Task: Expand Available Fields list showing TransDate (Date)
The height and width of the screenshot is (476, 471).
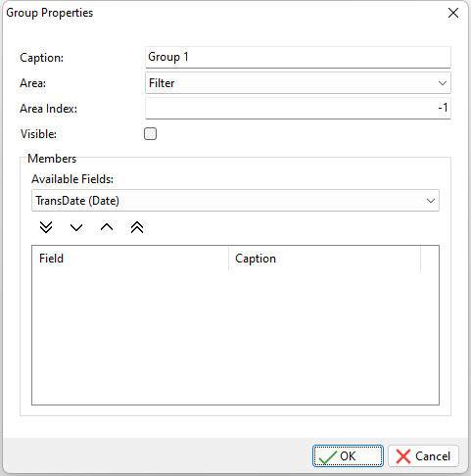Action: pos(235,201)
